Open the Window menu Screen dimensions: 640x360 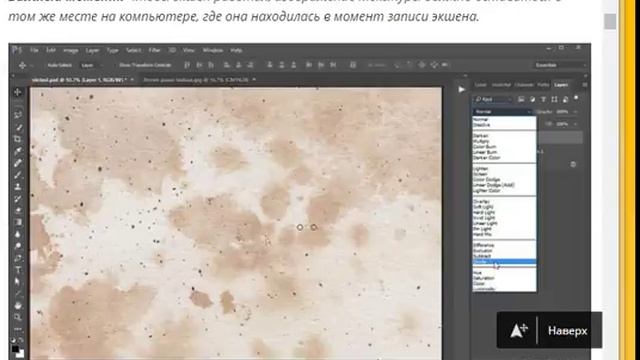[x=213, y=50]
